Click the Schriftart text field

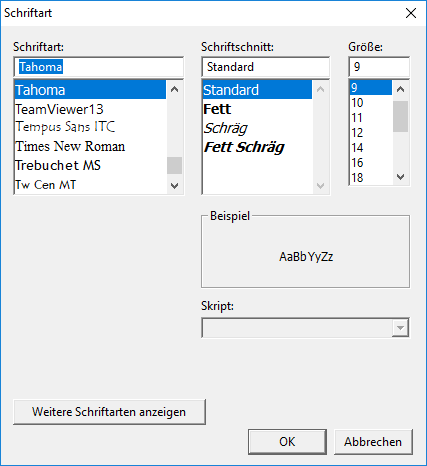[99, 67]
